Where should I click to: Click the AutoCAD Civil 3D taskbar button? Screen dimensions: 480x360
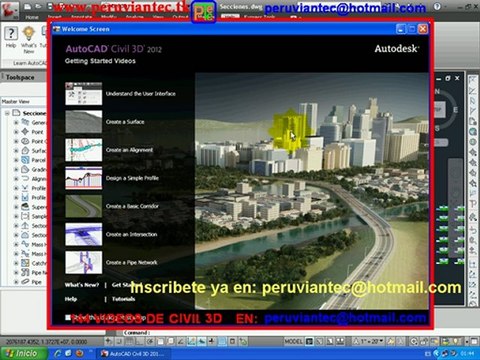(x=135, y=353)
